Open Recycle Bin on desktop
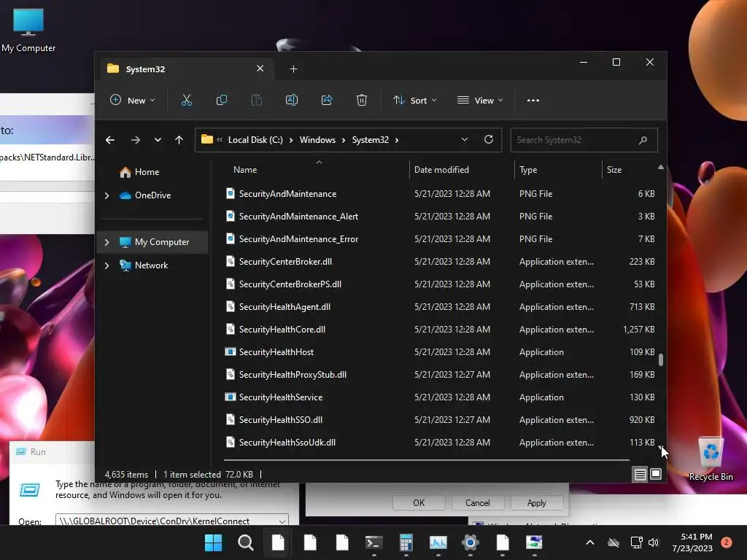747x560 pixels. 711,459
